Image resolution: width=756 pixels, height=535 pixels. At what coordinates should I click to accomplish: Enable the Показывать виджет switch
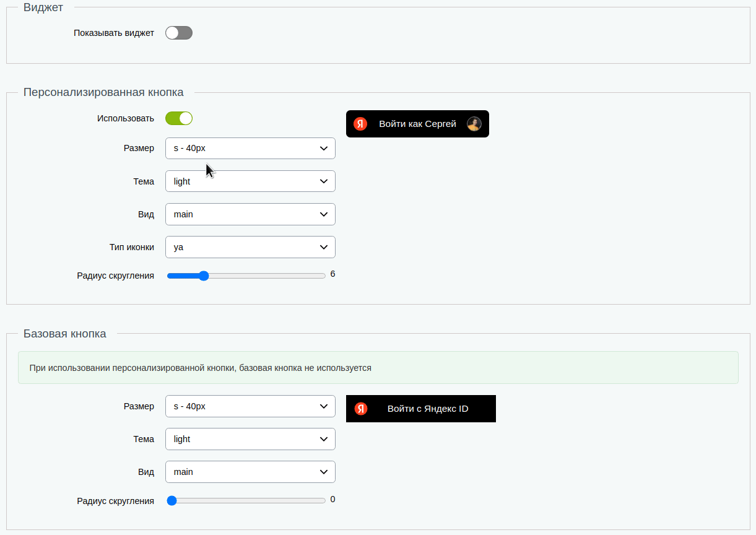(x=179, y=32)
